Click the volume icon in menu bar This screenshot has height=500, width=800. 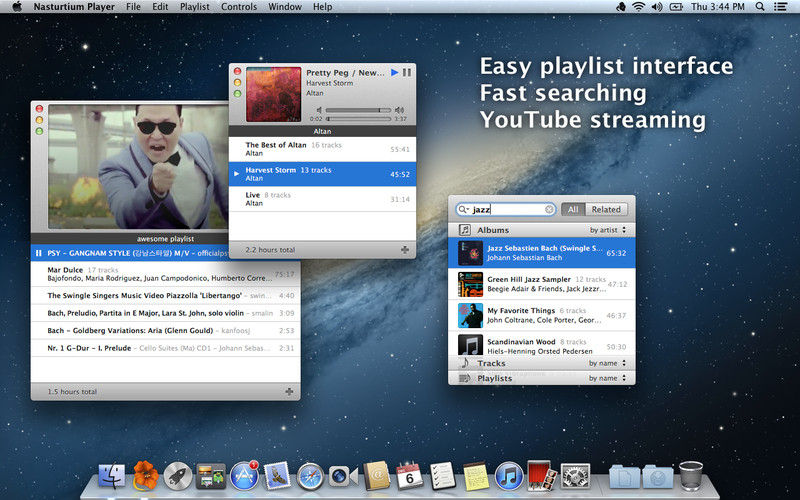657,7
